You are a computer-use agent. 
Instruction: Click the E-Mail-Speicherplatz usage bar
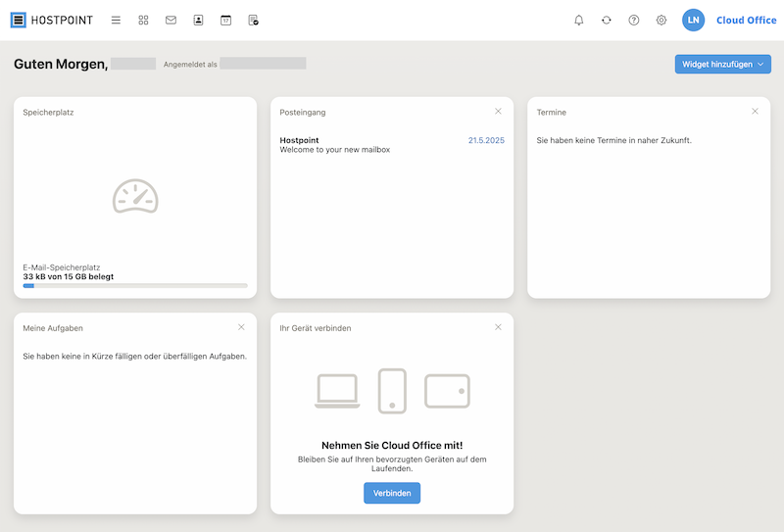coord(135,286)
